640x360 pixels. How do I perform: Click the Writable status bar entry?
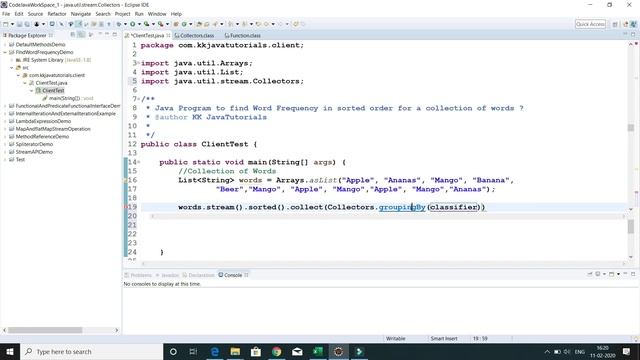396,338
